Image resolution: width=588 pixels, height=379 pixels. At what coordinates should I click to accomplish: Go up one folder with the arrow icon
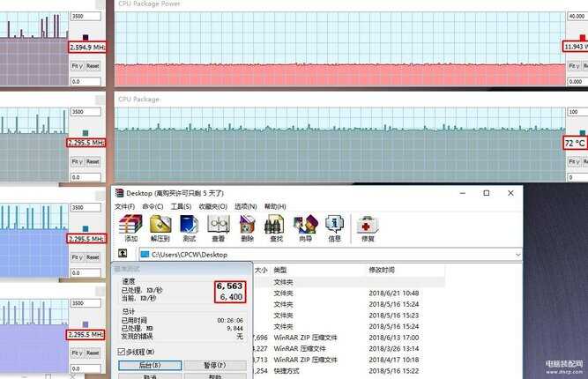click(x=123, y=254)
